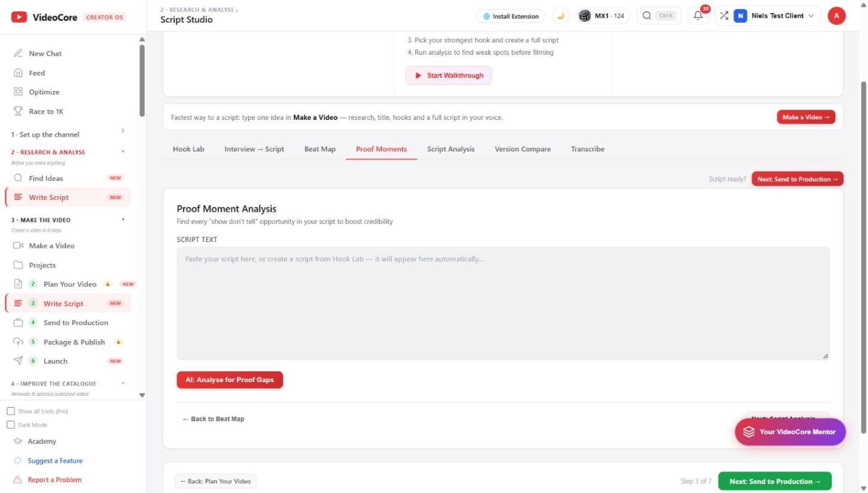Toggle the moon theme icon in header
The width and height of the screenshot is (868, 493).
(x=560, y=16)
